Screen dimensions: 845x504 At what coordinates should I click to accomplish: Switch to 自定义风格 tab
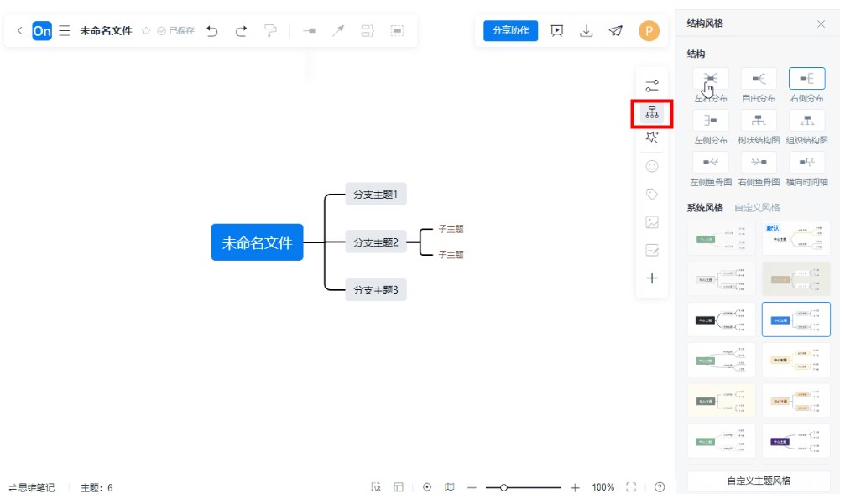coord(757,208)
